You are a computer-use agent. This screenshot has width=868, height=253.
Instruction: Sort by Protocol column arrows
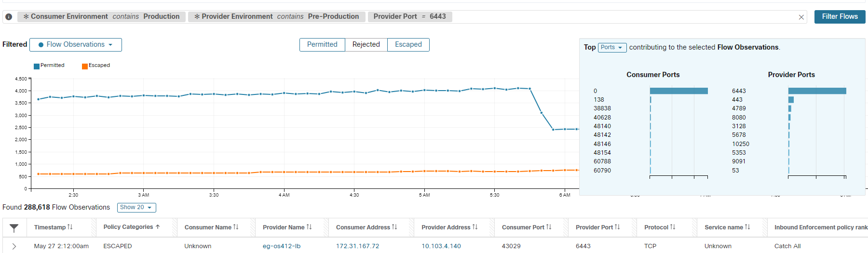click(673, 227)
